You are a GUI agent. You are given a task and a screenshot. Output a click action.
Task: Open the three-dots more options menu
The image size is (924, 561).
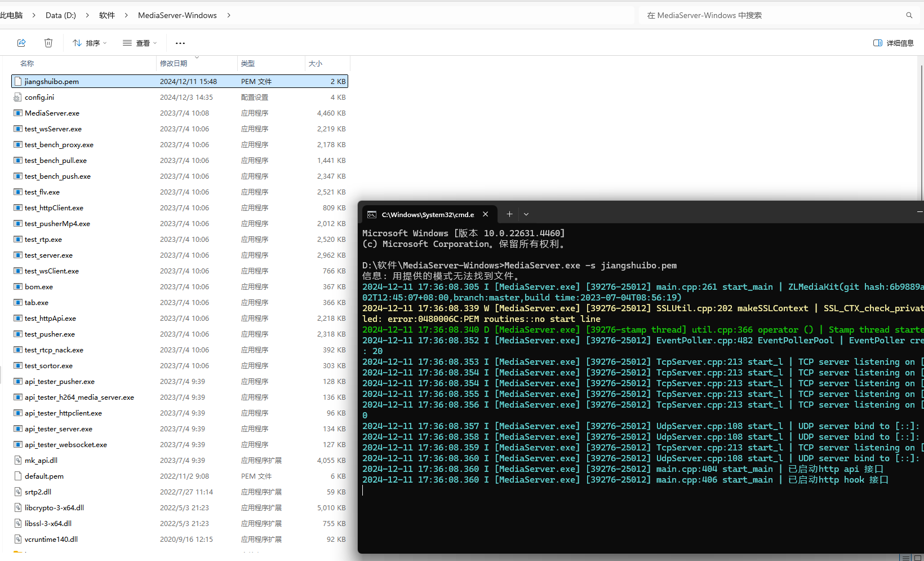(180, 43)
